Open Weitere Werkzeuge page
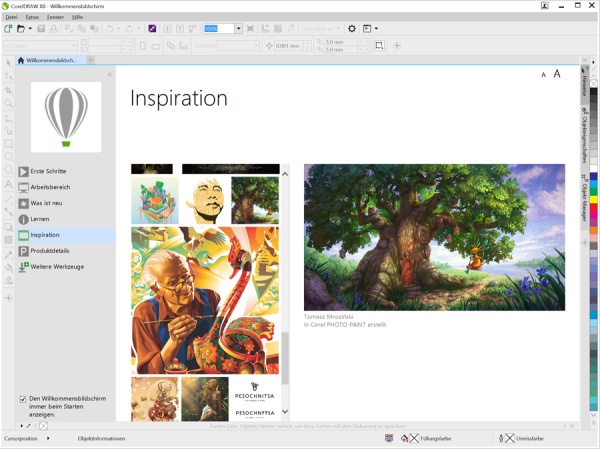This screenshot has height=449, width=600. click(x=67, y=267)
